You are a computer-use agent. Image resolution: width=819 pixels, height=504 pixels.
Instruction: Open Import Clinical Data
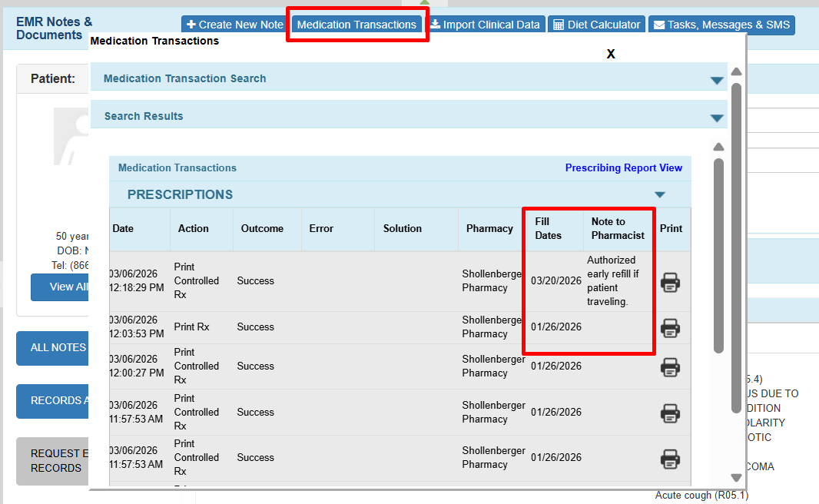coord(485,25)
